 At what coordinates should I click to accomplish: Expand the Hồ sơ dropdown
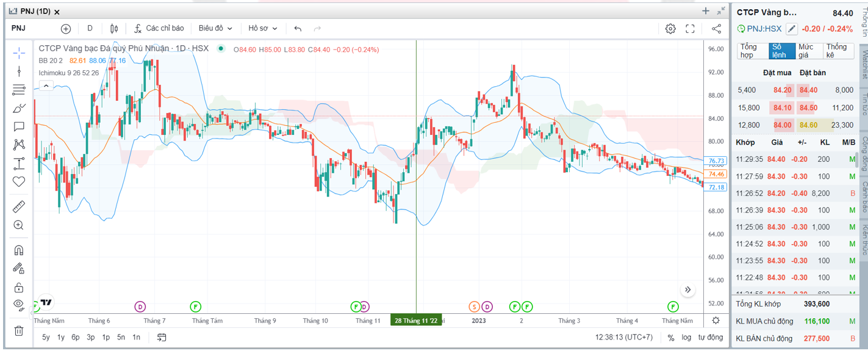coord(263,28)
